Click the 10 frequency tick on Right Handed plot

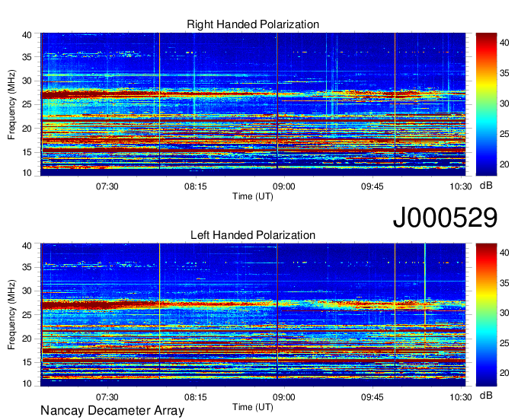pos(27,173)
